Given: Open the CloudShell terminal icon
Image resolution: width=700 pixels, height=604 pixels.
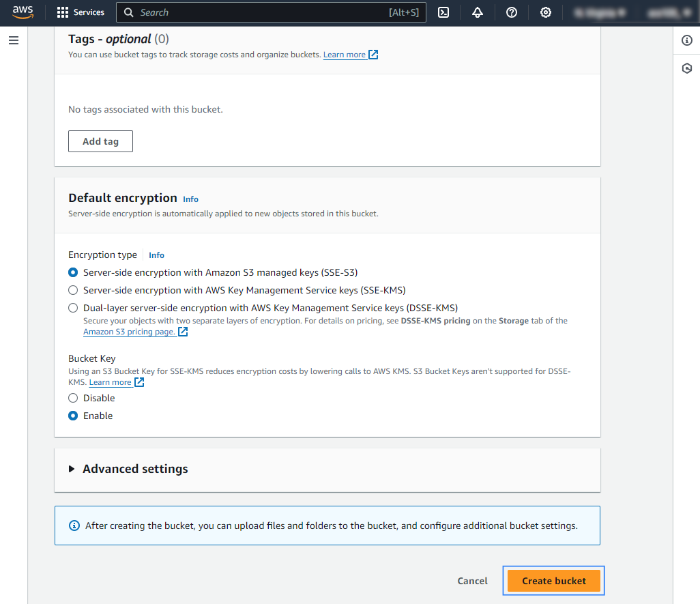Looking at the screenshot, I should click(443, 12).
